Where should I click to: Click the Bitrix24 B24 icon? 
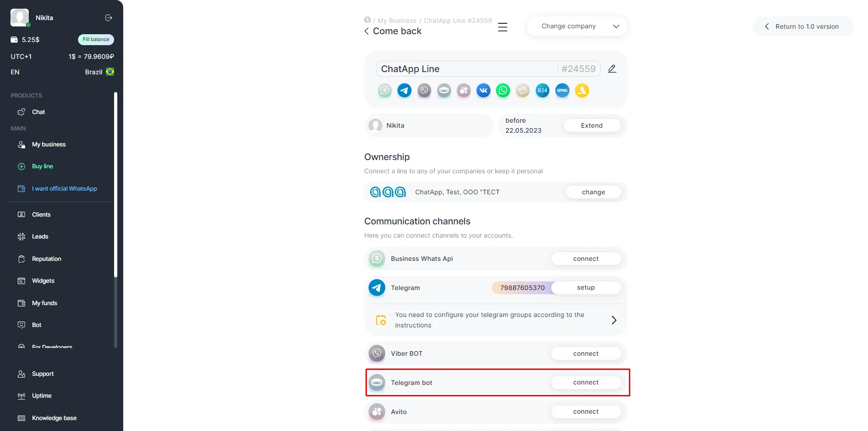pyautogui.click(x=542, y=90)
